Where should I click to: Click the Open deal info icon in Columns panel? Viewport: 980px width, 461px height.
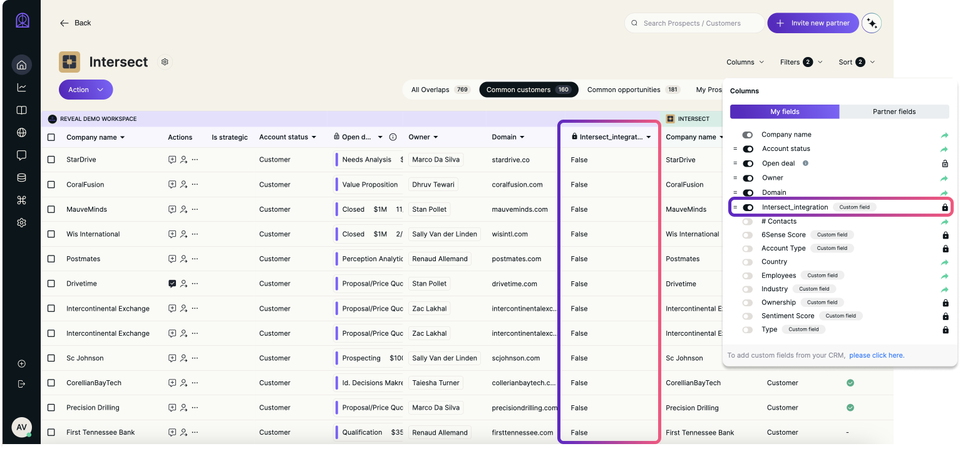pos(805,163)
